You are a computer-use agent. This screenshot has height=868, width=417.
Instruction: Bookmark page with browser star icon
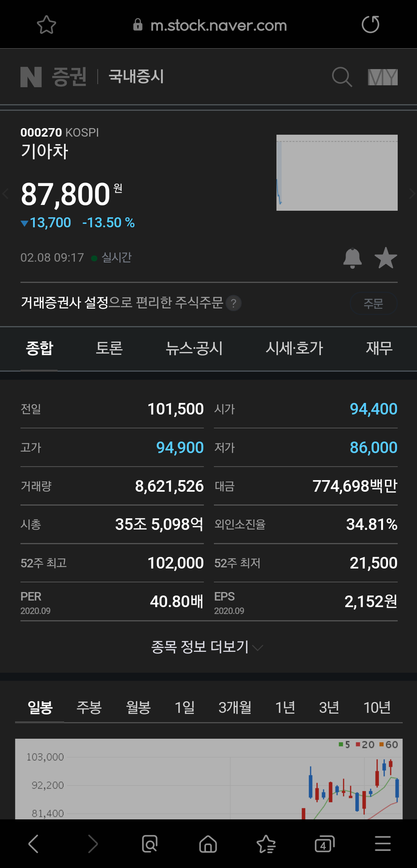tap(46, 25)
